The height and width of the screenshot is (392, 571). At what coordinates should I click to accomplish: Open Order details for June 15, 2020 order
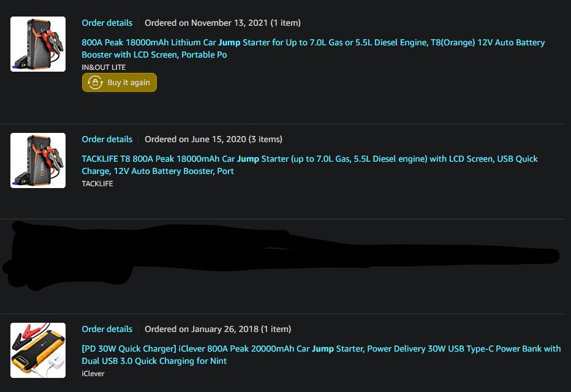[x=107, y=140]
